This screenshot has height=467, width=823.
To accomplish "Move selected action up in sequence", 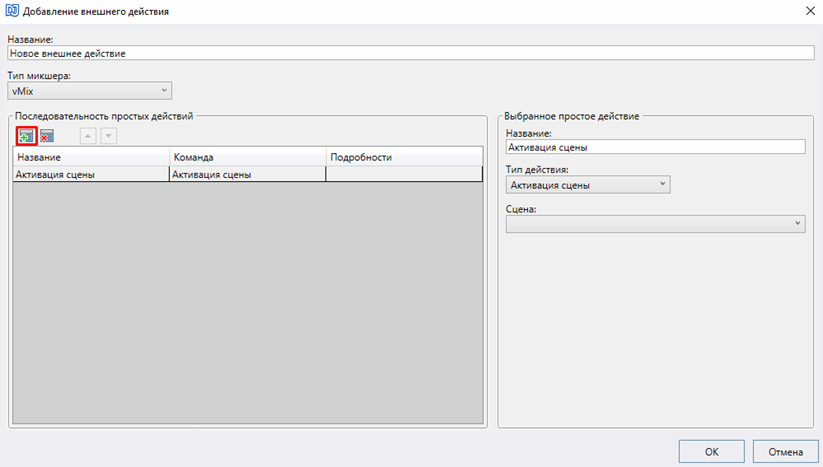I will 88,136.
